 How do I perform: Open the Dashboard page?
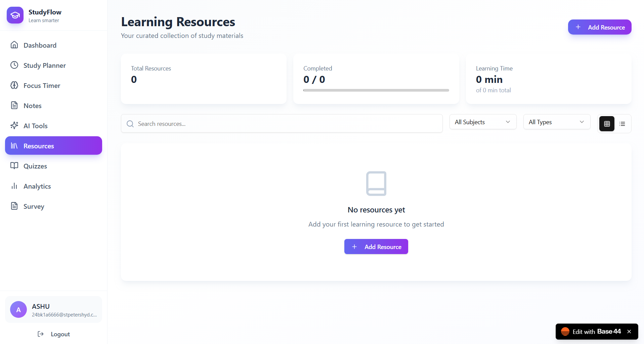click(53, 45)
